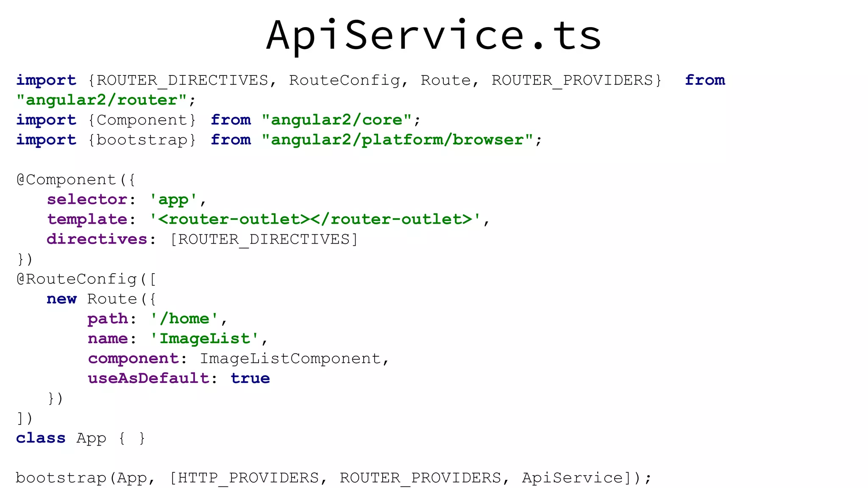This screenshot has height=488, width=868.
Task: Click ApiService in the bootstrap call
Action: (x=573, y=478)
